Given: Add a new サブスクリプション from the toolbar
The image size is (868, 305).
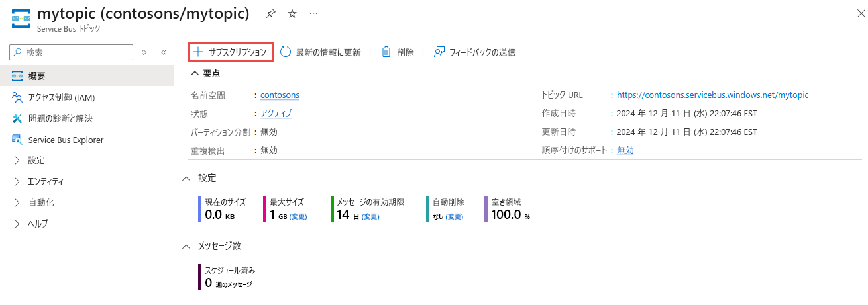Looking at the screenshot, I should (231, 52).
